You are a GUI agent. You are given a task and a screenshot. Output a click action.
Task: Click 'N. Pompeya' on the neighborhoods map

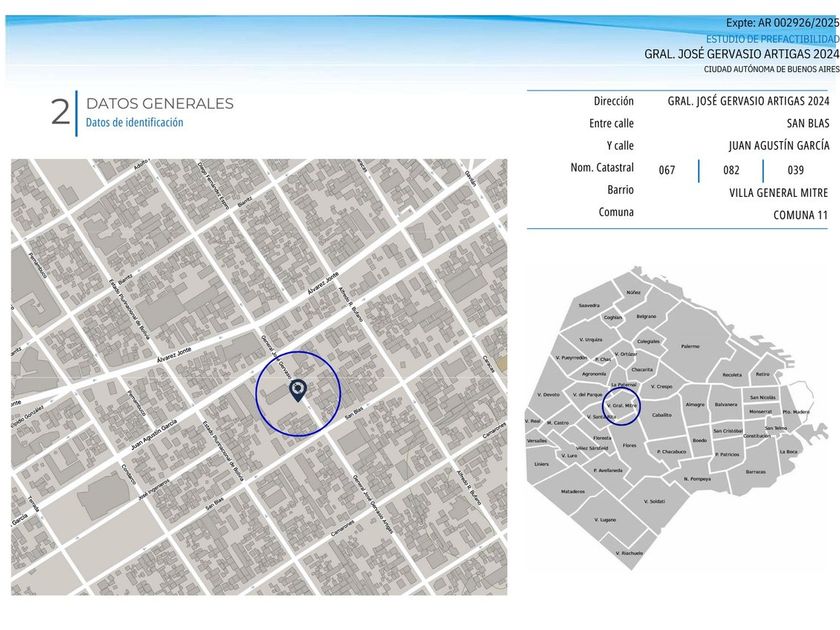click(697, 478)
